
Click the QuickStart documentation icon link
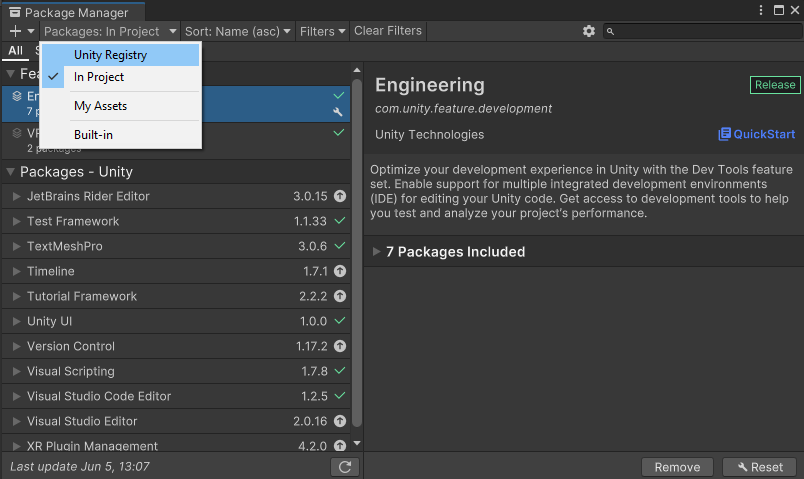(724, 134)
